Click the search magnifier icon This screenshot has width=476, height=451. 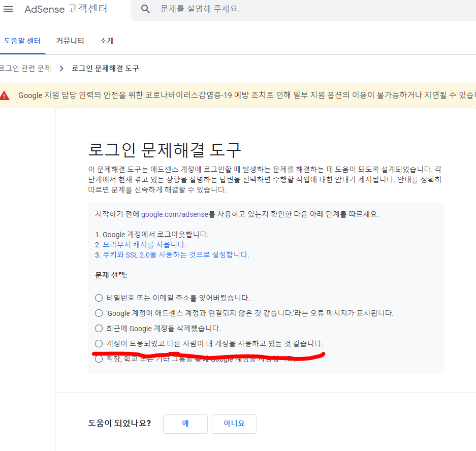[x=145, y=9]
